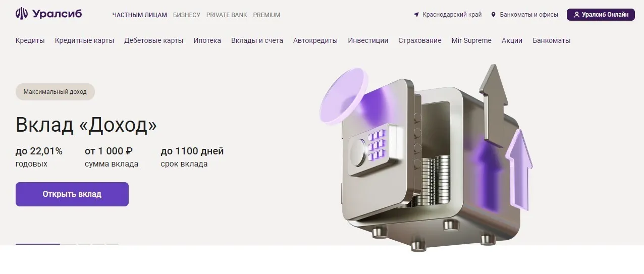Click the safe illustration banner image
The image size is (644, 274).
(426, 157)
